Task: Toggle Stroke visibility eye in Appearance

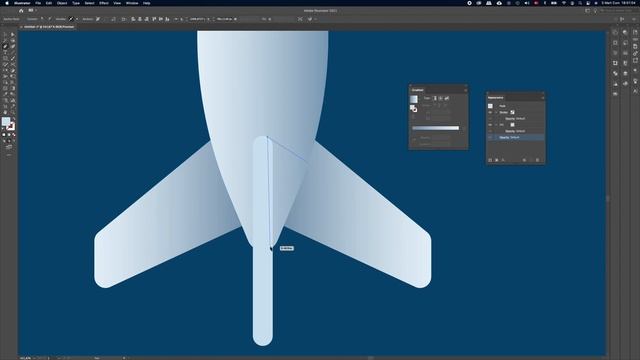Action: pyautogui.click(x=490, y=112)
